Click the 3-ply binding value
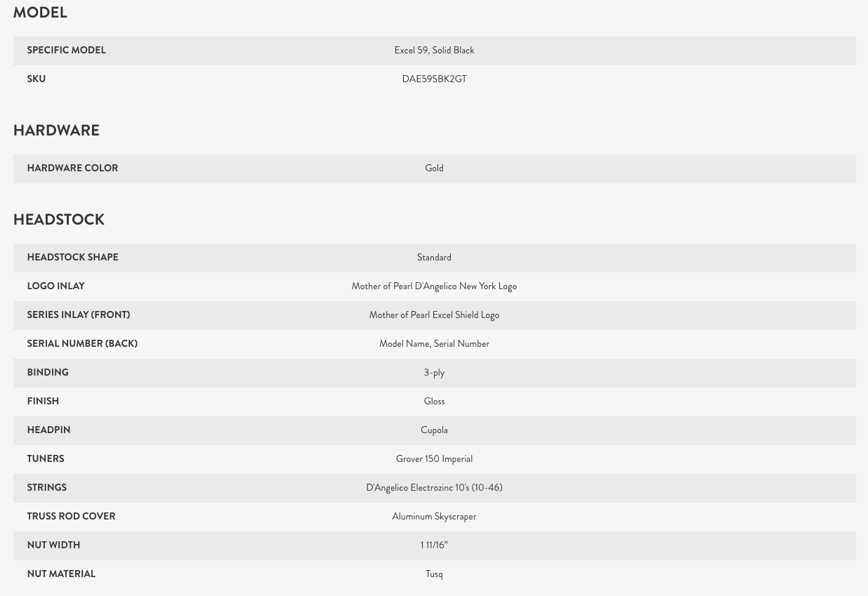 coord(434,373)
